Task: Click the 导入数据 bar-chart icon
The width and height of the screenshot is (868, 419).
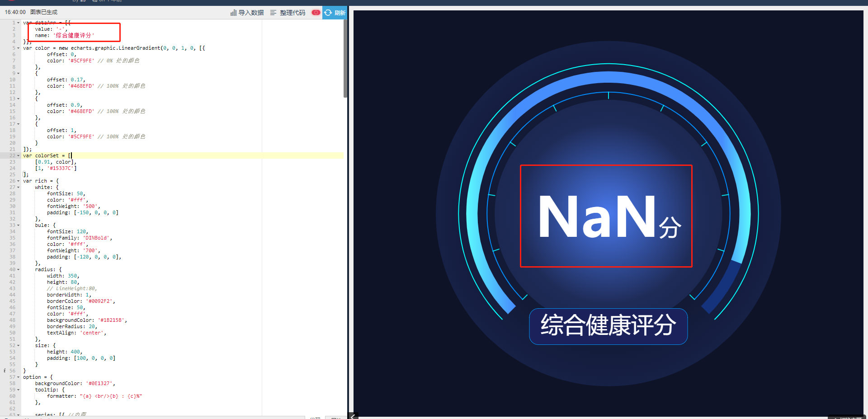Action: (233, 13)
